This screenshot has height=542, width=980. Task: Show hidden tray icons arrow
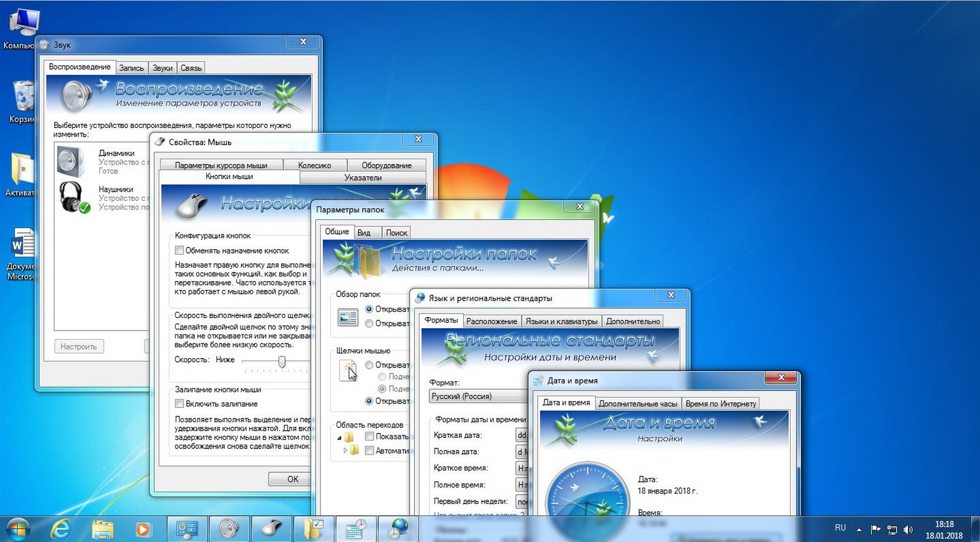859,529
